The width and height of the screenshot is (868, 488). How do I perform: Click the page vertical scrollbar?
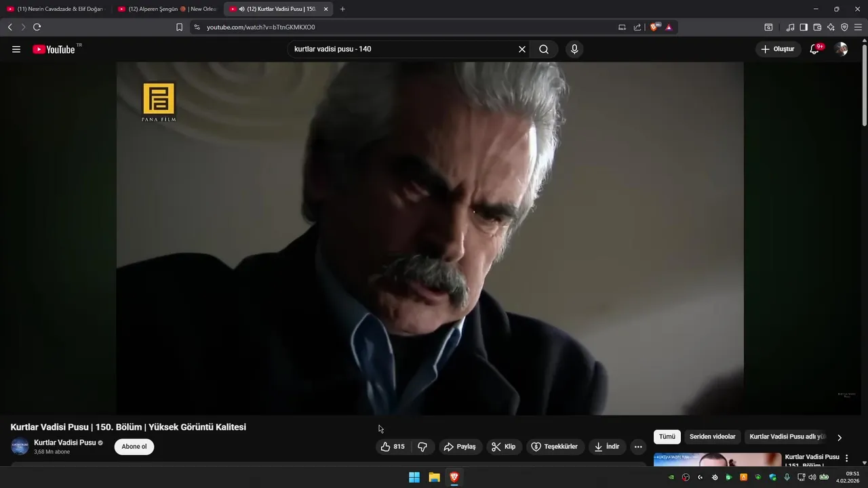pyautogui.click(x=864, y=85)
